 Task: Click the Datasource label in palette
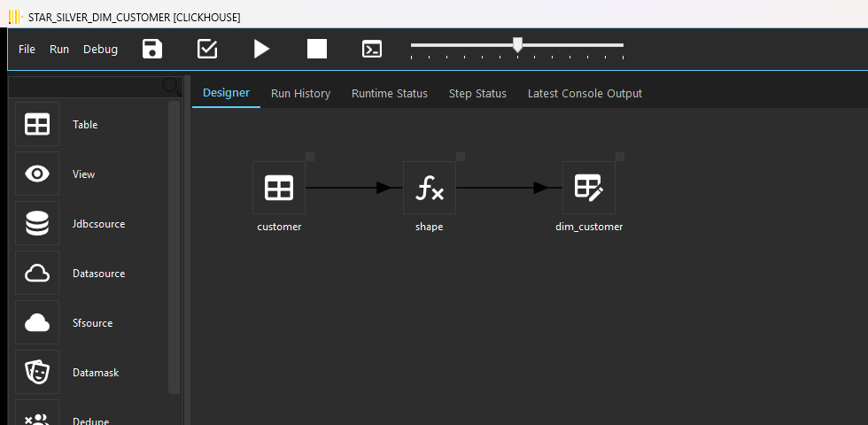tap(98, 274)
